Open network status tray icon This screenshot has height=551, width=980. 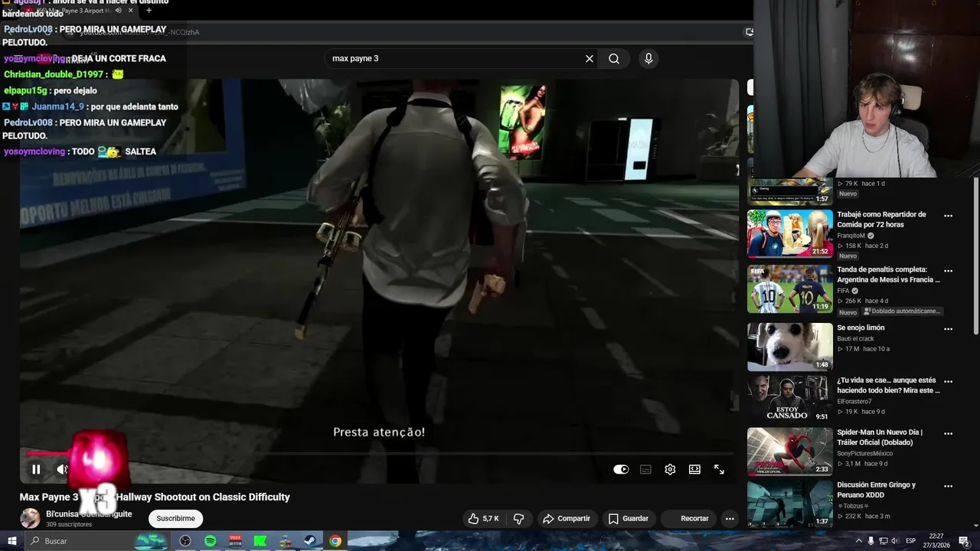pos(884,541)
